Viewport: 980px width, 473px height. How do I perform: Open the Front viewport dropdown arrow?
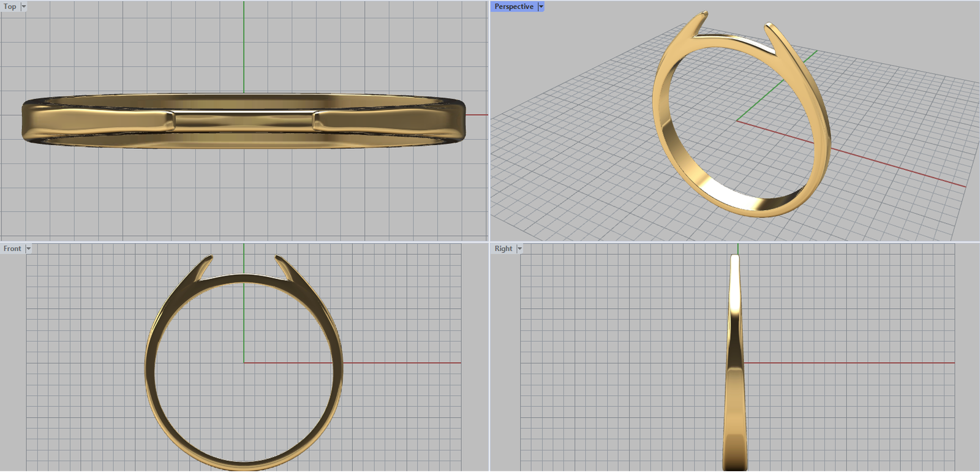(x=28, y=249)
